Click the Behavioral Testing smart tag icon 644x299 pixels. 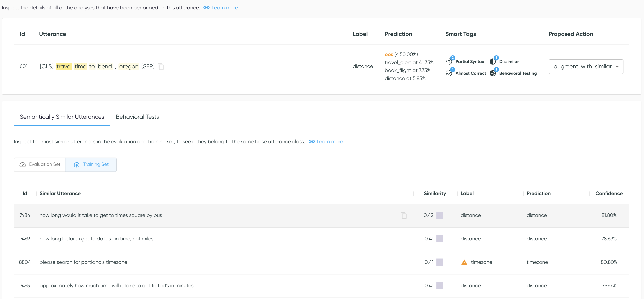pos(493,73)
